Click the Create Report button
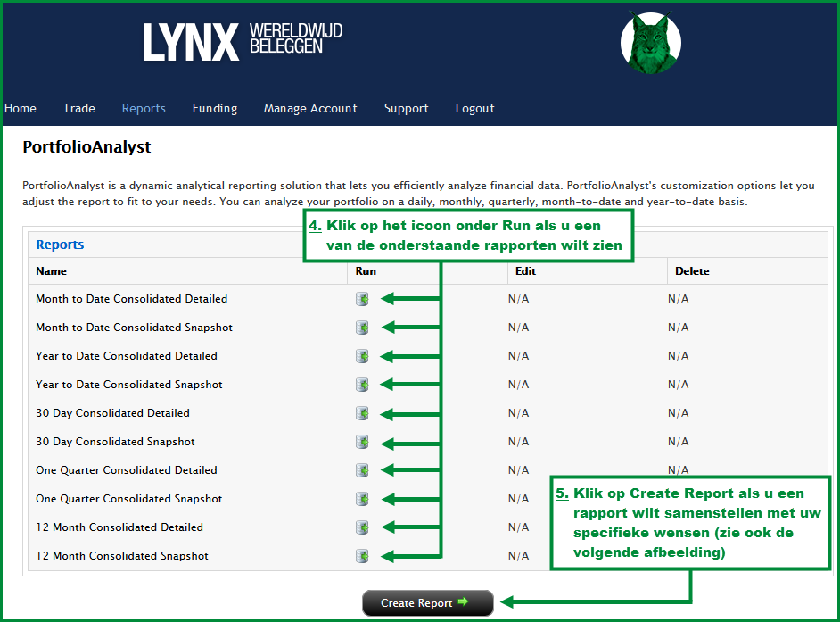Viewport: 840px width, 622px height. [x=427, y=603]
